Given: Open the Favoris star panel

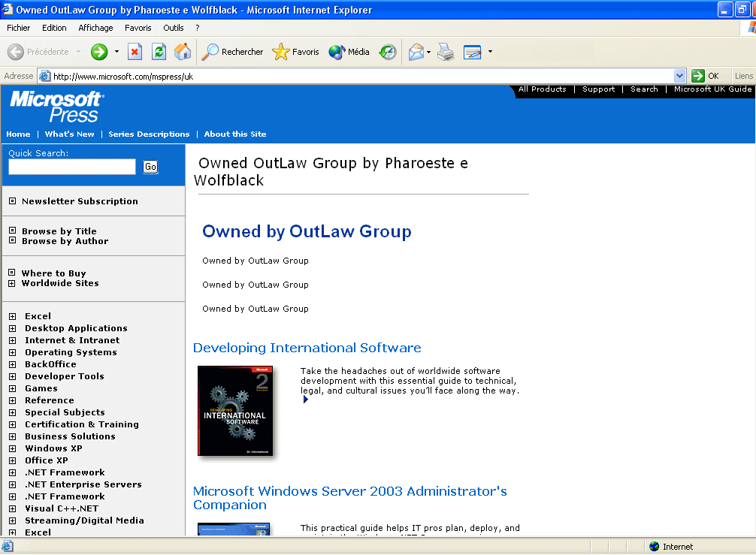Looking at the screenshot, I should 296,52.
